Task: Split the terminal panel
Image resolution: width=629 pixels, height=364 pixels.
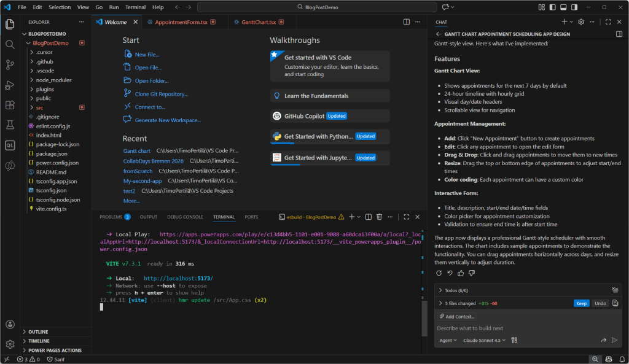Action: click(x=367, y=217)
